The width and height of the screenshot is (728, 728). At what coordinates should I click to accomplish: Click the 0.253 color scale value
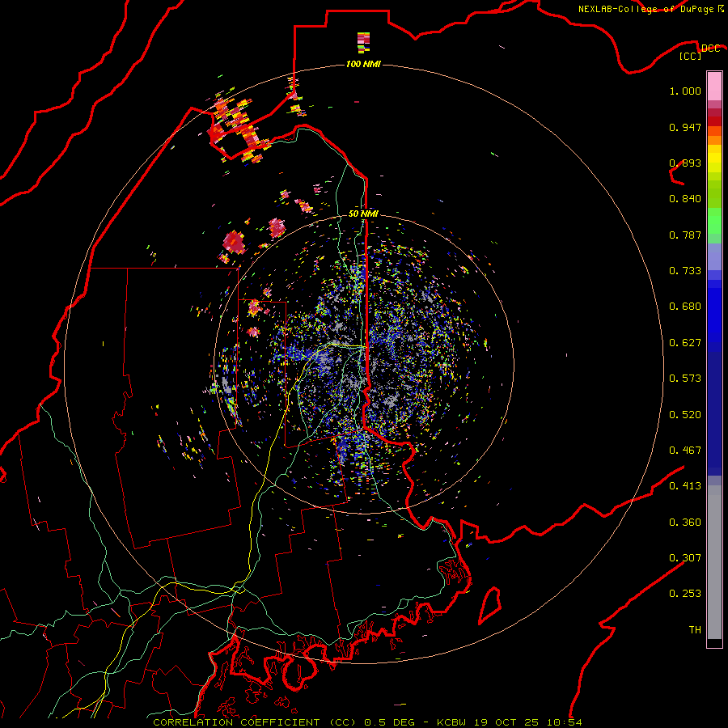pos(685,594)
